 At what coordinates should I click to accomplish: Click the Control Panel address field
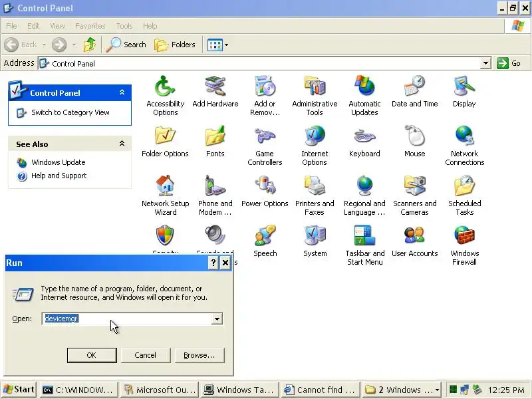[259, 63]
